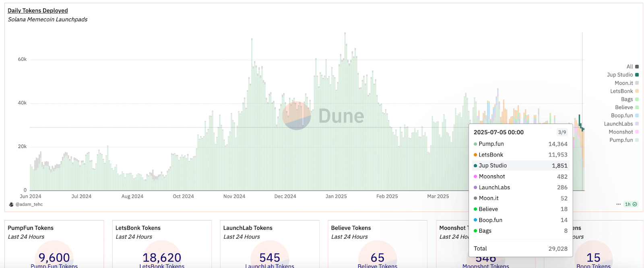Click the adam_tehc avatar icon
The width and height of the screenshot is (644, 268).
click(11, 204)
